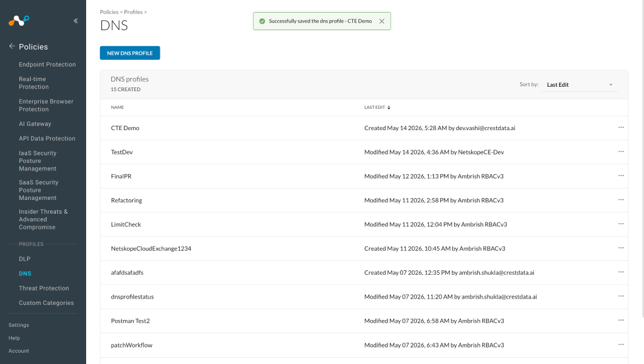Open SaaS Security Posture Management
The height and width of the screenshot is (364, 644).
pos(38,190)
